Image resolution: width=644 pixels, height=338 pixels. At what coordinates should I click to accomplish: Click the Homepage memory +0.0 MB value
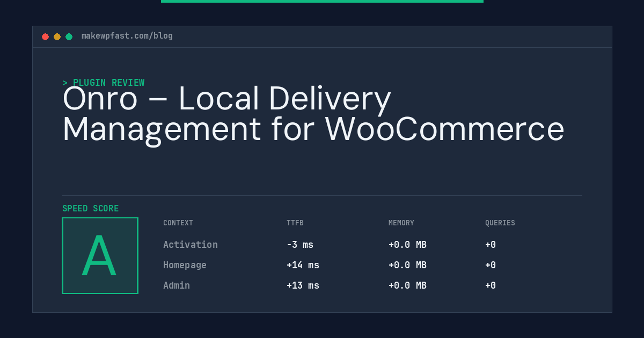pyautogui.click(x=407, y=265)
